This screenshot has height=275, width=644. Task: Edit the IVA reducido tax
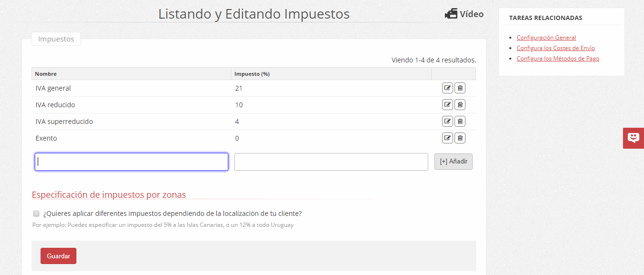click(447, 104)
